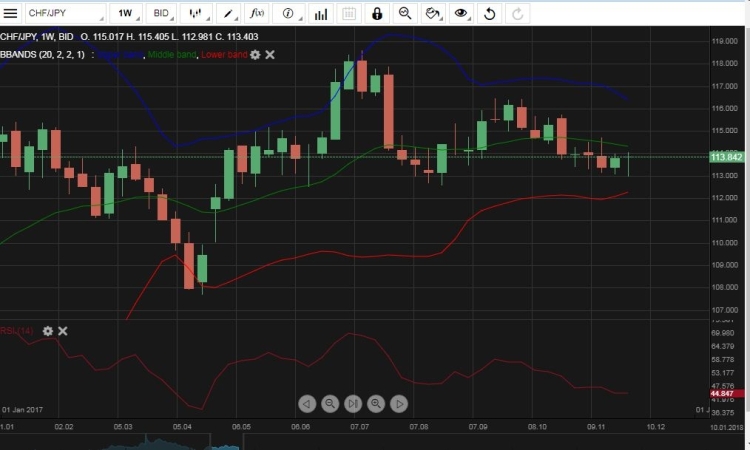The image size is (750, 450).
Task: Open BBANDS indicator settings gear
Action: point(255,54)
